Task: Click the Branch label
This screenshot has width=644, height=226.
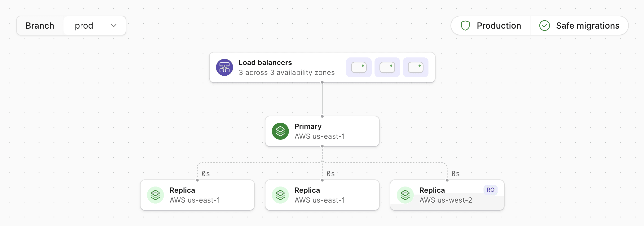Action: point(40,26)
